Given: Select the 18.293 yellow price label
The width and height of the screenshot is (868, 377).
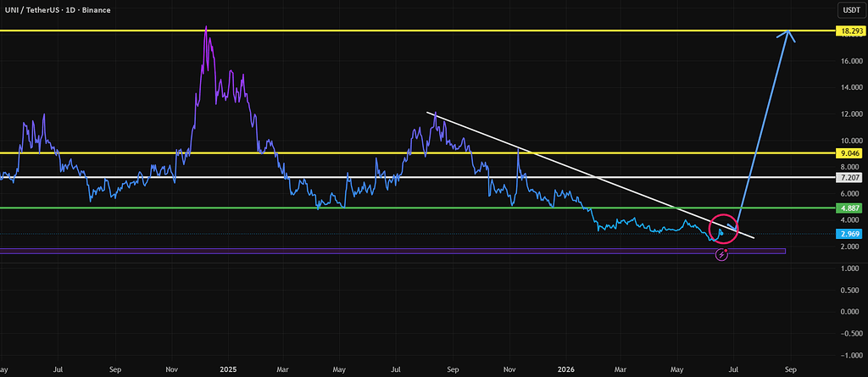Looking at the screenshot, I should (x=849, y=31).
